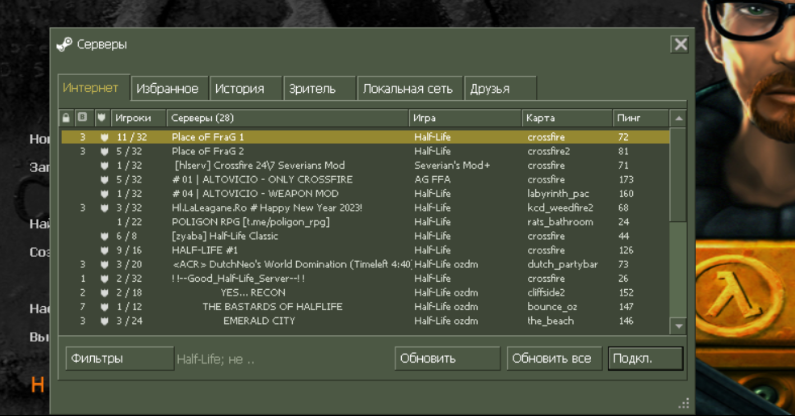Click shield icon on EMERALD CITY row
Screen dimensions: 795x416
104,321
